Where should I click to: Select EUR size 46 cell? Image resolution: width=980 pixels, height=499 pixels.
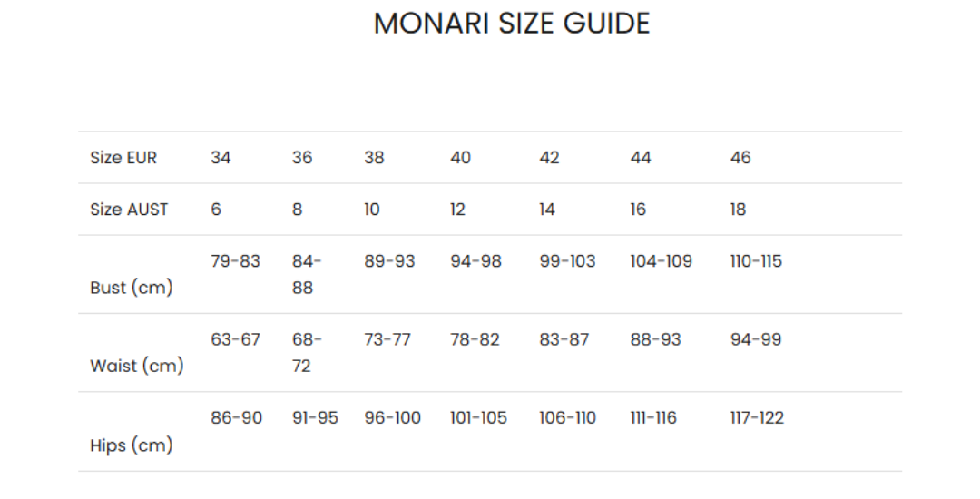click(x=740, y=157)
